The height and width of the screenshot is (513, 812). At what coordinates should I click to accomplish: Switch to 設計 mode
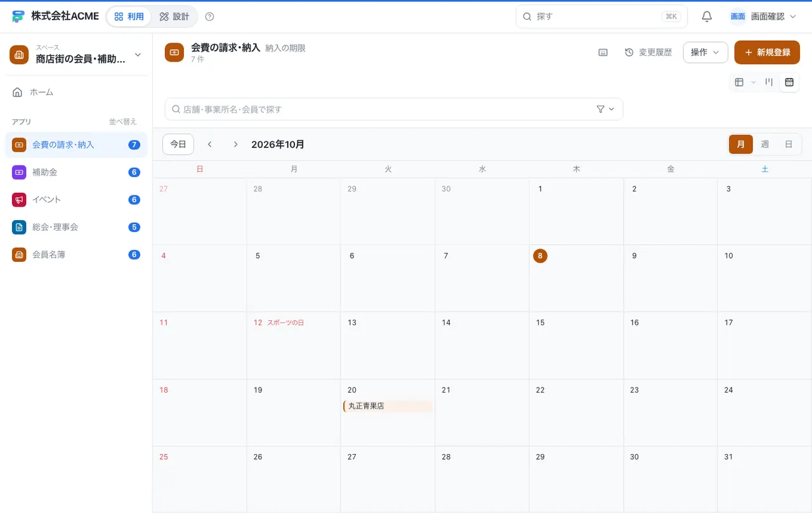tap(174, 16)
